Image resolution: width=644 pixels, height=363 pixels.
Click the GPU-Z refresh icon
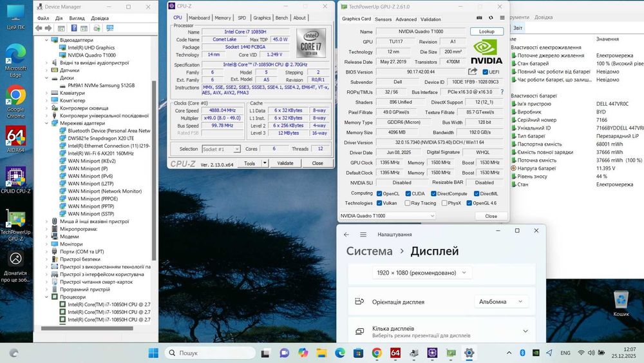491,17
